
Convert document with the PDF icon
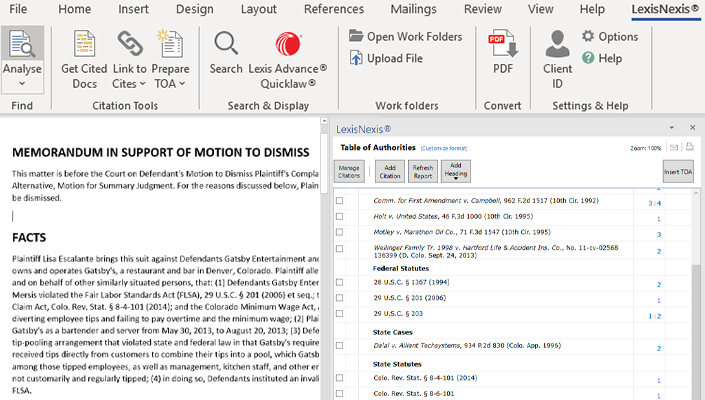tap(503, 44)
